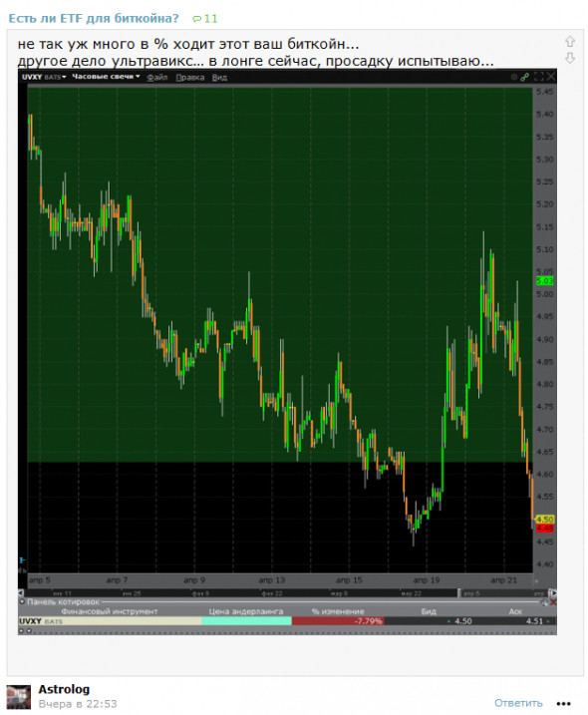Click the timeline scrollbar right arrow
Screen dimensions: 588x715
pyautogui.click(x=552, y=592)
